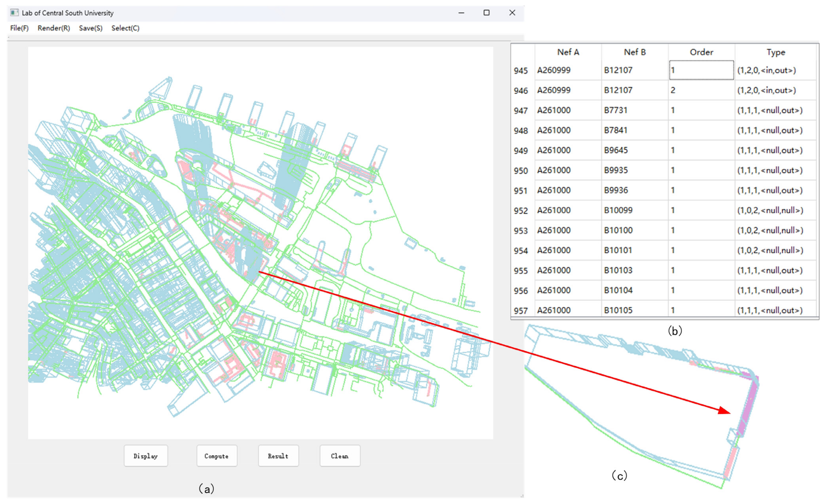Screen dimensions: 825x504
Task: Click the Nef B column header
Action: [x=635, y=52]
